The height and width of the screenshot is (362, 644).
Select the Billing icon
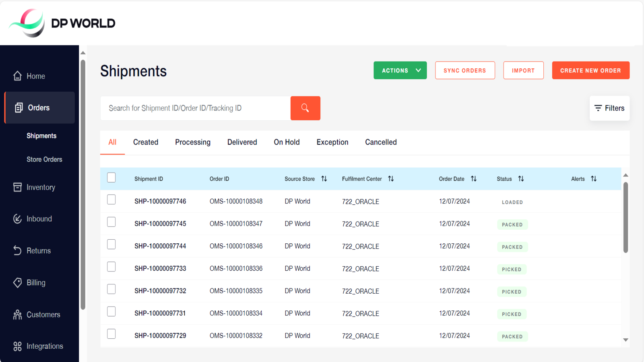[17, 282]
